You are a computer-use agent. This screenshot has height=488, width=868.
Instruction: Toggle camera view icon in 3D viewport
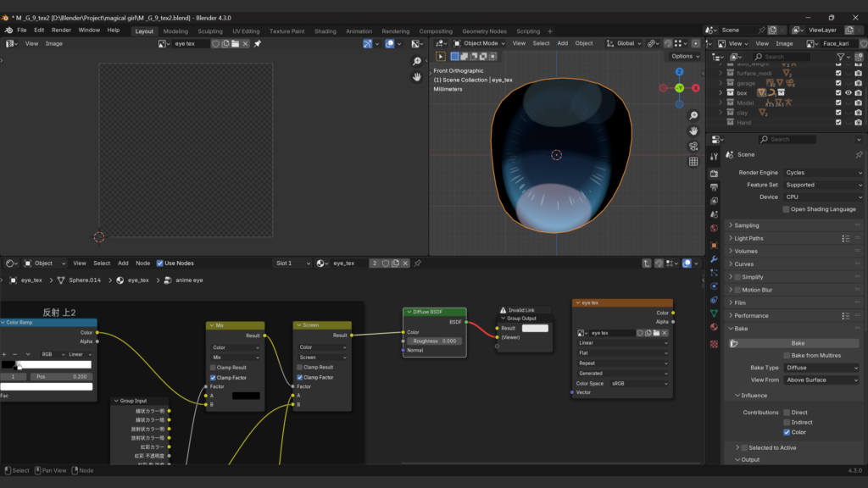pos(693,146)
